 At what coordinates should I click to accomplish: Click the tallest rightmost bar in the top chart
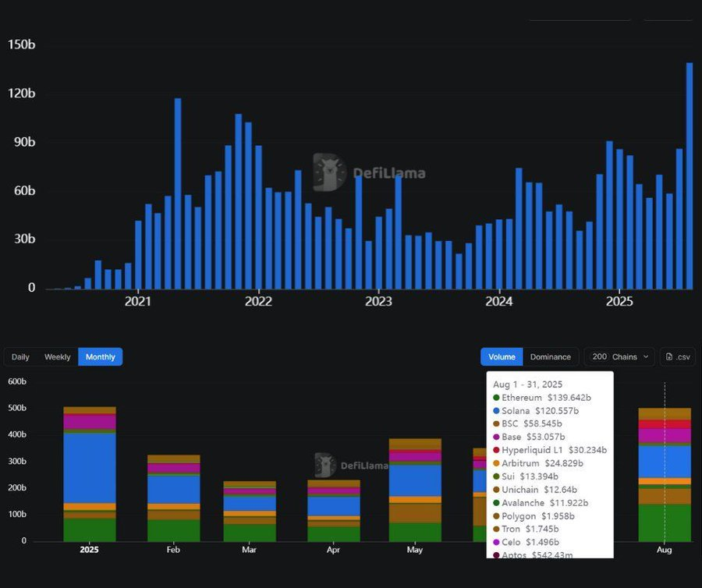tap(690, 175)
